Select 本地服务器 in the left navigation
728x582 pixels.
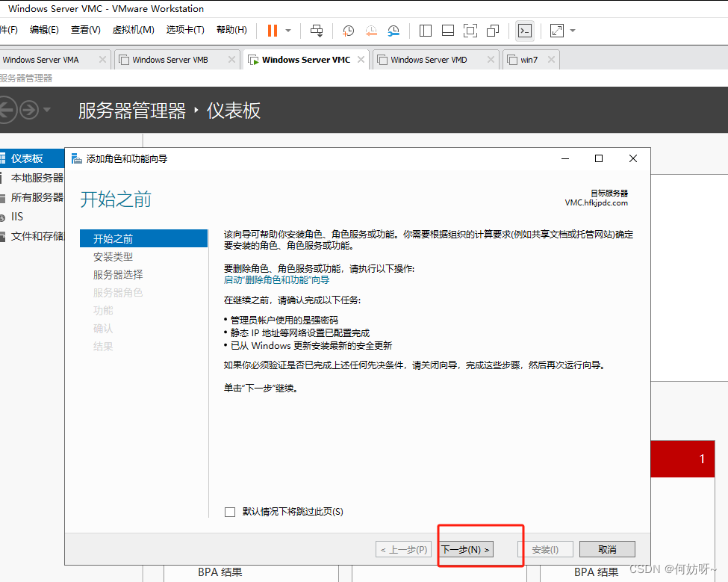37,178
